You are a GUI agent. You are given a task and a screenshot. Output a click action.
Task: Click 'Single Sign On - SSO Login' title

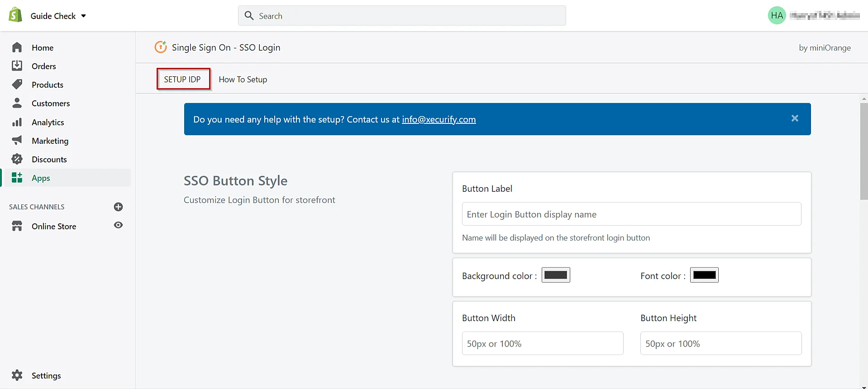(x=226, y=47)
